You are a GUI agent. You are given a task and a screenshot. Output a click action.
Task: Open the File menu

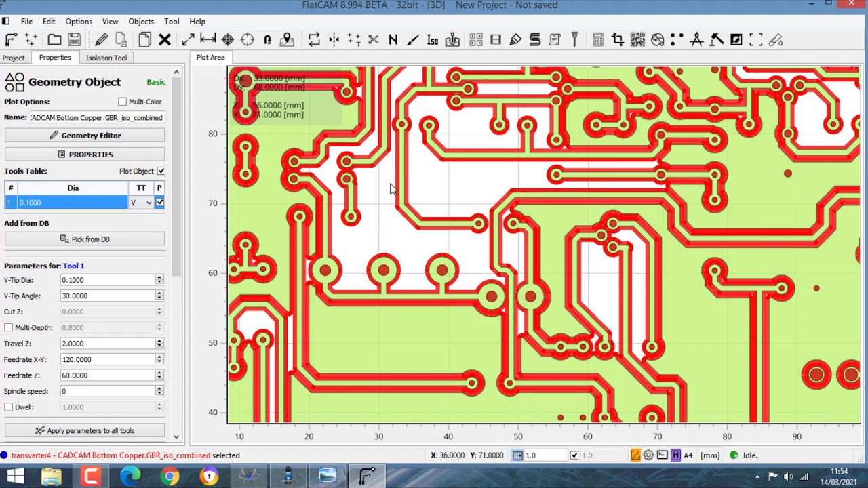pos(26,22)
